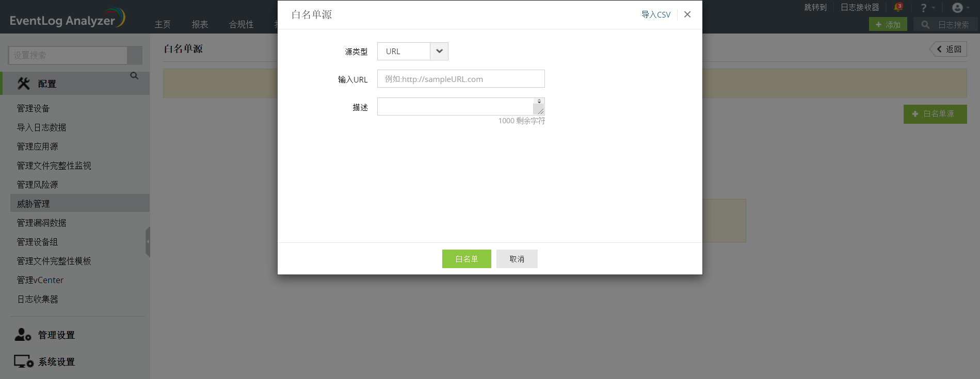Select 导入日志数据 in sidebar

click(42, 127)
